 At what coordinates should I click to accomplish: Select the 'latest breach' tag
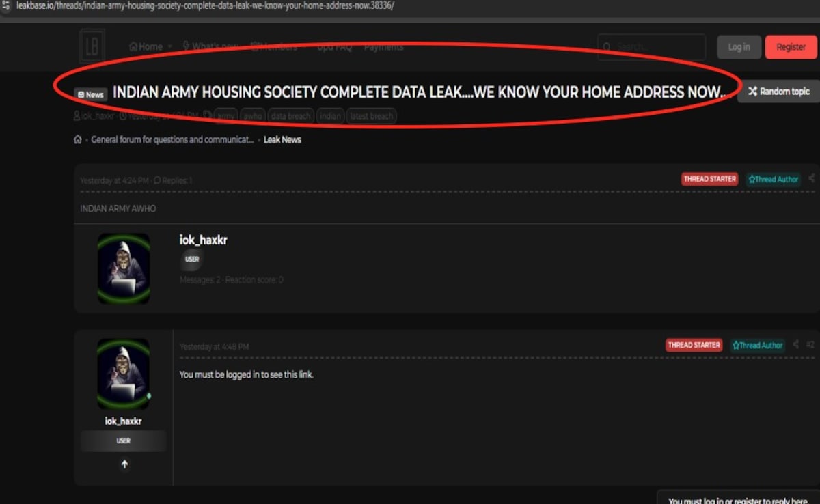coord(371,116)
